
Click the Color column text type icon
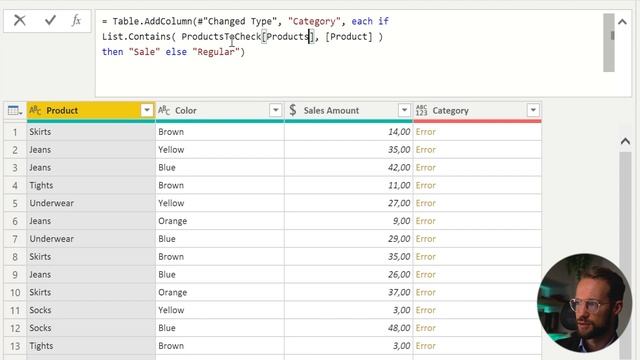[164, 110]
